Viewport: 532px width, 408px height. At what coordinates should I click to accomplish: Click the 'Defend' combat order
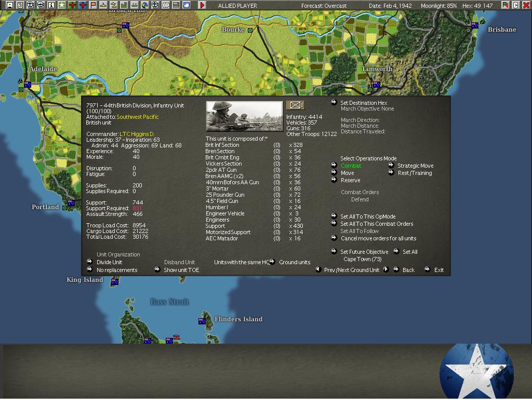pyautogui.click(x=360, y=200)
